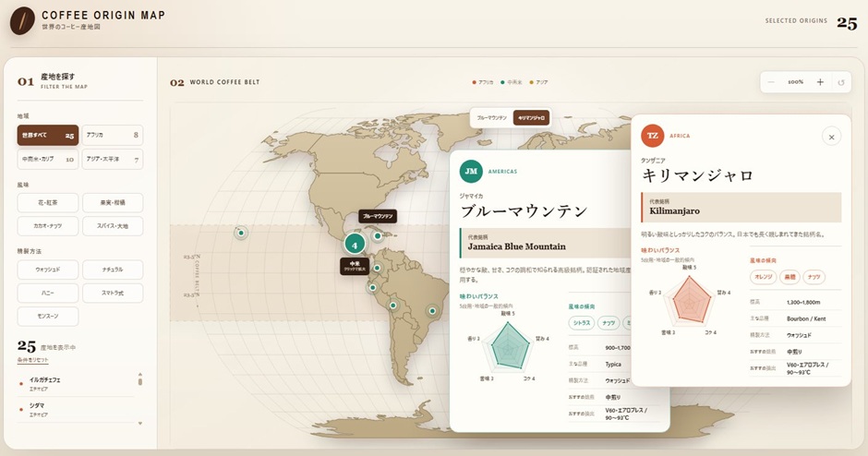Select the Peru-Bolivia map marker

tap(393, 306)
